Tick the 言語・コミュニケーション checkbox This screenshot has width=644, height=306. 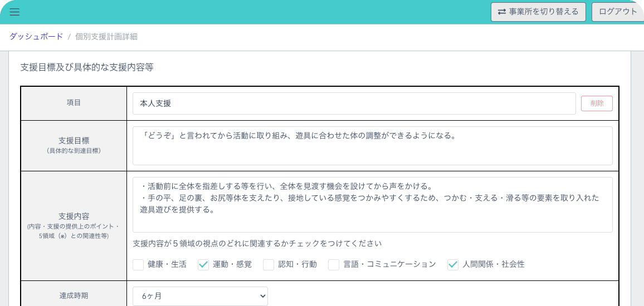[334, 265]
